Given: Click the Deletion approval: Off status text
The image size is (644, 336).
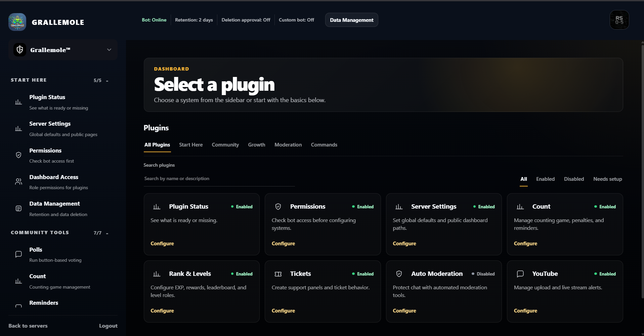Looking at the screenshot, I should (x=246, y=20).
